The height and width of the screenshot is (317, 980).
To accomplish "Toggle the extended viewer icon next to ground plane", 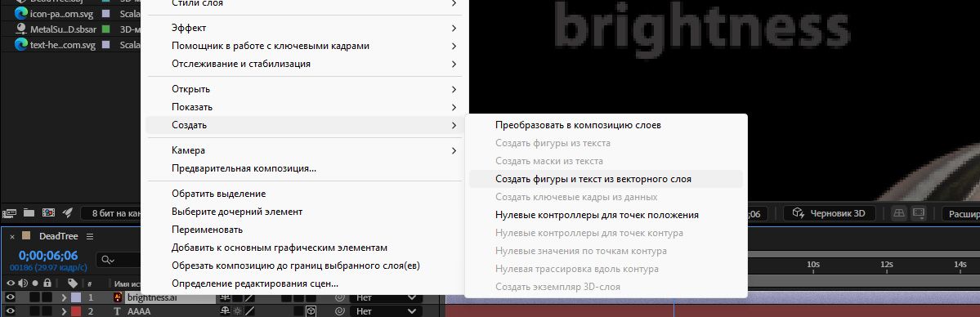I will click(918, 213).
